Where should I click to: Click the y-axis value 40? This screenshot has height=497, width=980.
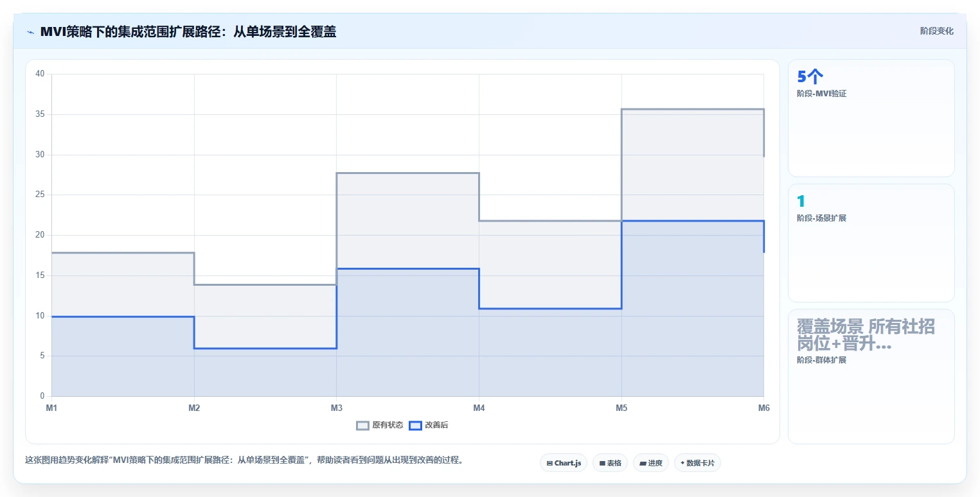tap(40, 74)
